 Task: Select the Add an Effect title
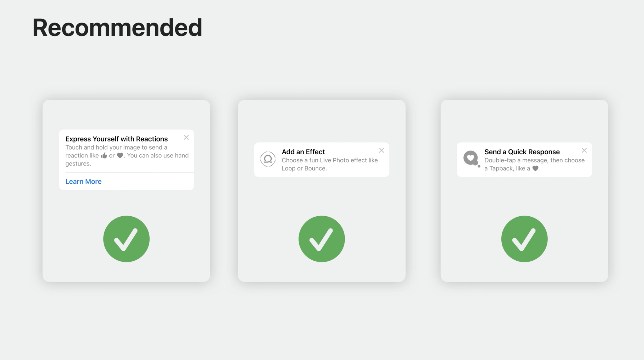point(303,152)
